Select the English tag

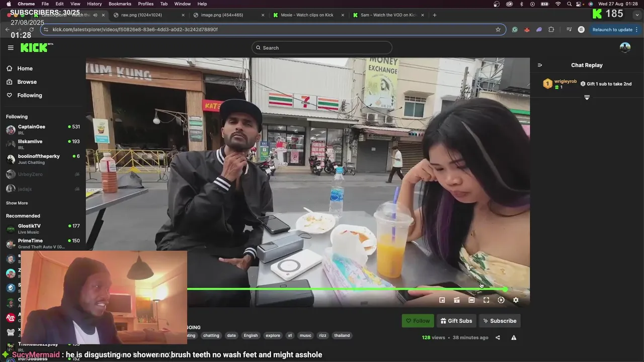point(251,335)
